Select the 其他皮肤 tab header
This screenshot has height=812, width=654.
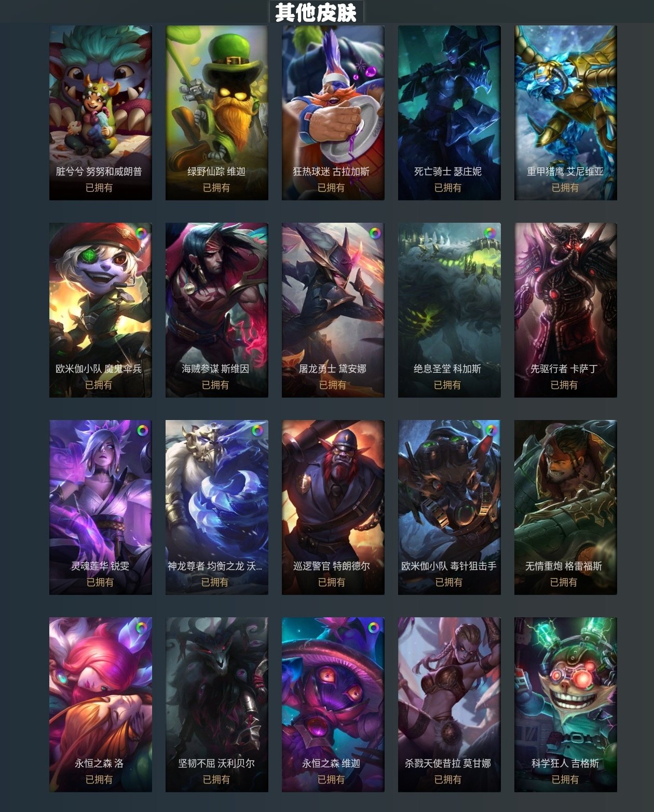point(316,12)
